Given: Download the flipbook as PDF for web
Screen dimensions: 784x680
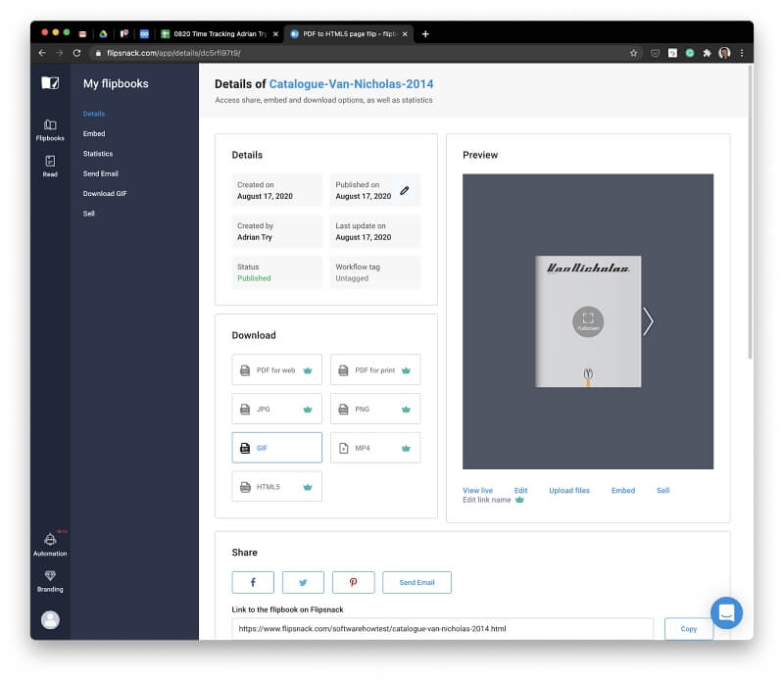Looking at the screenshot, I should pos(276,370).
